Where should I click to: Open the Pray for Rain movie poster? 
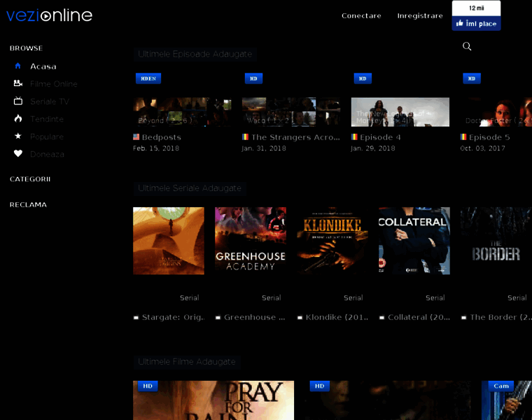213,400
